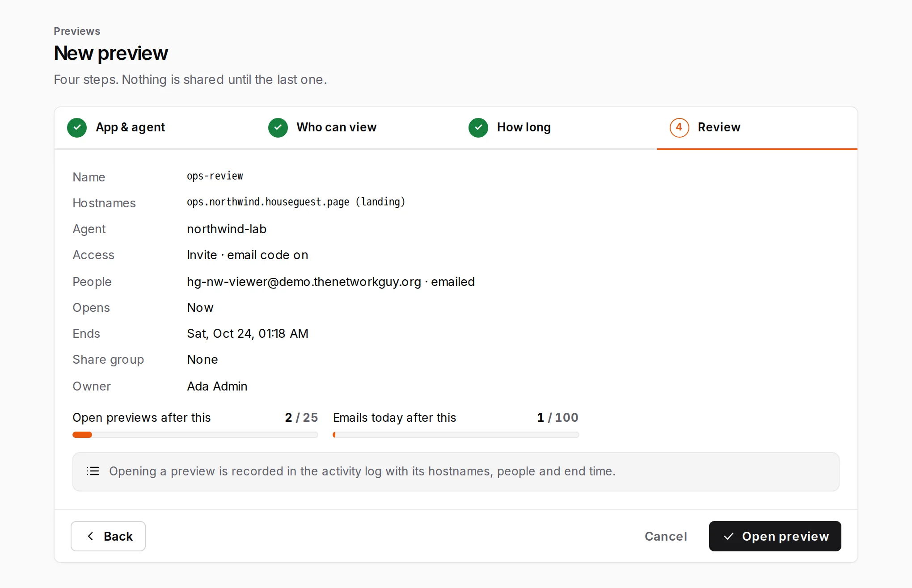Viewport: 912px width, 588px height.
Task: Click the New preview heading
Action: (x=111, y=53)
